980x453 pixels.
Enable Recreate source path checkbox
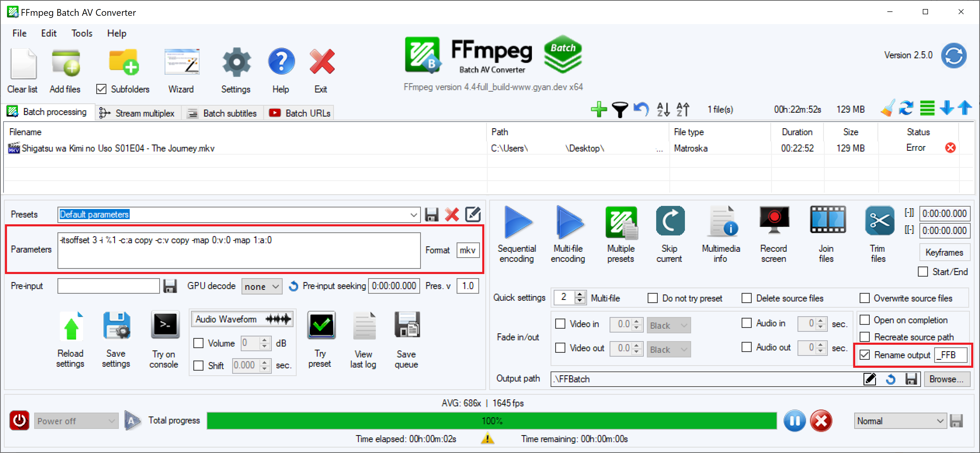click(x=864, y=337)
